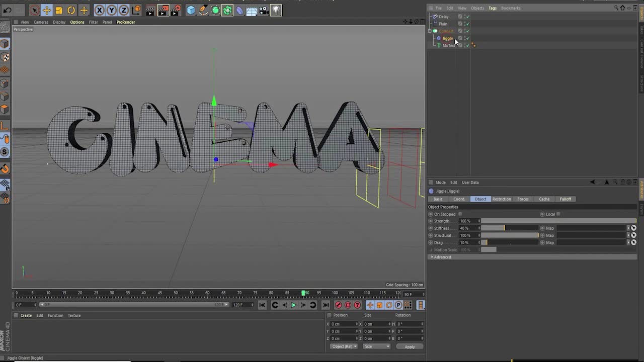644x362 pixels.
Task: Open the viewport Options menu
Action: coord(77,22)
